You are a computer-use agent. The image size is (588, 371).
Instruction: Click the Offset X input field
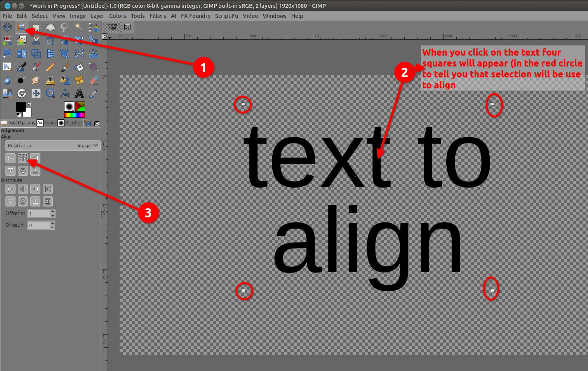click(x=39, y=213)
